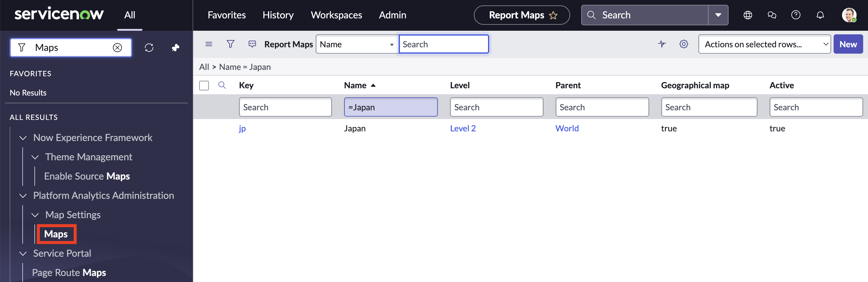This screenshot has width=868, height=282.
Task: Click the personalize list gear icon
Action: 684,44
